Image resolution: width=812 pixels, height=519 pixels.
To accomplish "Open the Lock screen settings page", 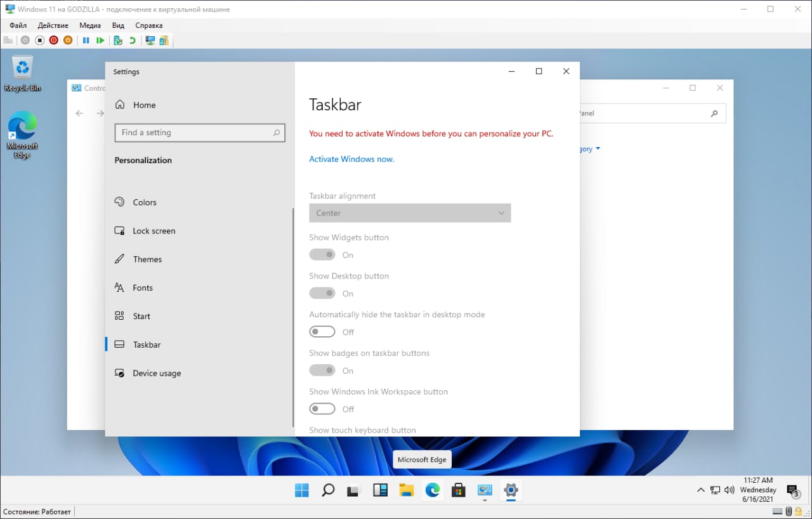I will 154,231.
